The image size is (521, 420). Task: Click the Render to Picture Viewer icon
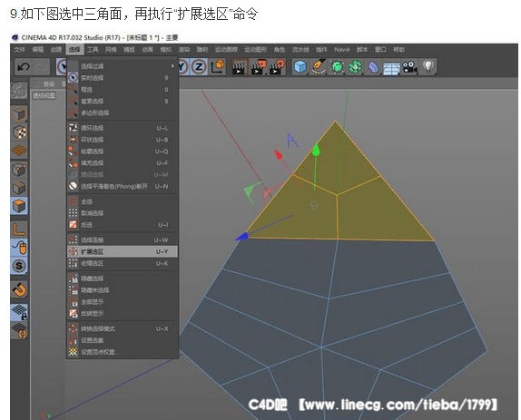pos(258,67)
